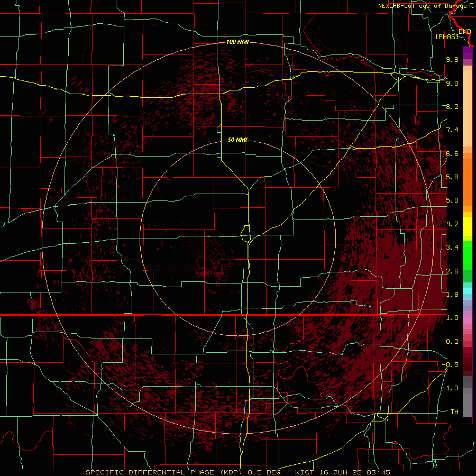
Task: Click the DKD units label above the scale
Action: pos(465,31)
